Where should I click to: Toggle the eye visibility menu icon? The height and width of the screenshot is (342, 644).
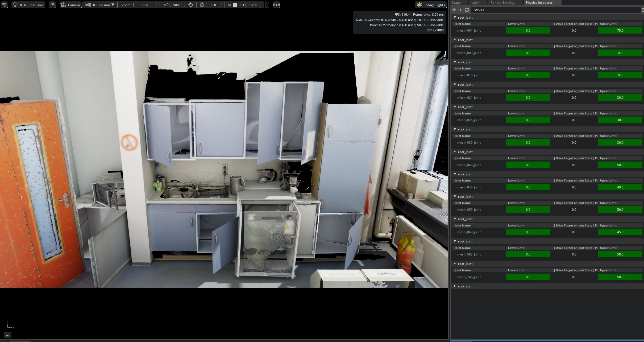click(x=52, y=5)
